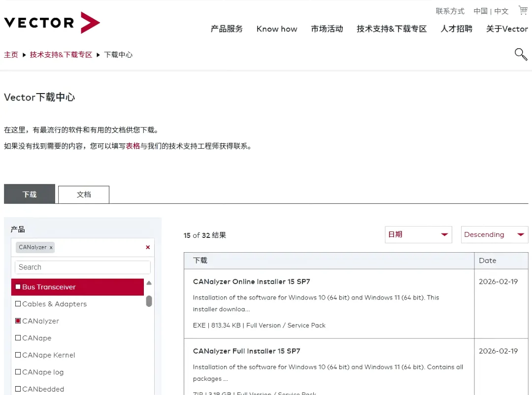Image resolution: width=532 pixels, height=395 pixels.
Task: Open the 市场活动 menu
Action: pos(327,29)
